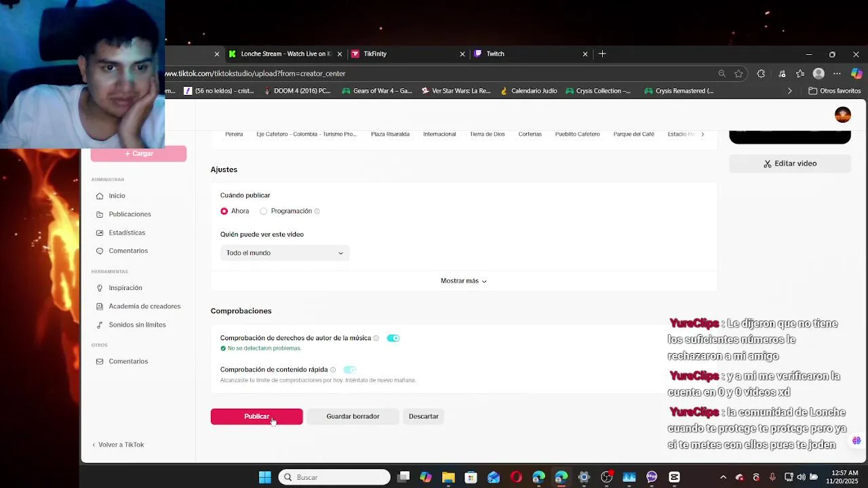868x488 pixels.
Task: Open the Copilot sidebar icon
Action: click(856, 73)
